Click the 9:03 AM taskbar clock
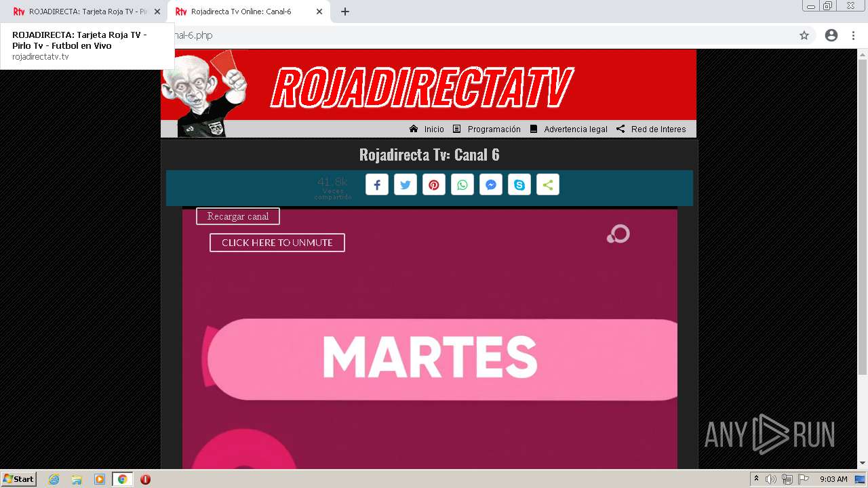The height and width of the screenshot is (488, 868). [833, 479]
